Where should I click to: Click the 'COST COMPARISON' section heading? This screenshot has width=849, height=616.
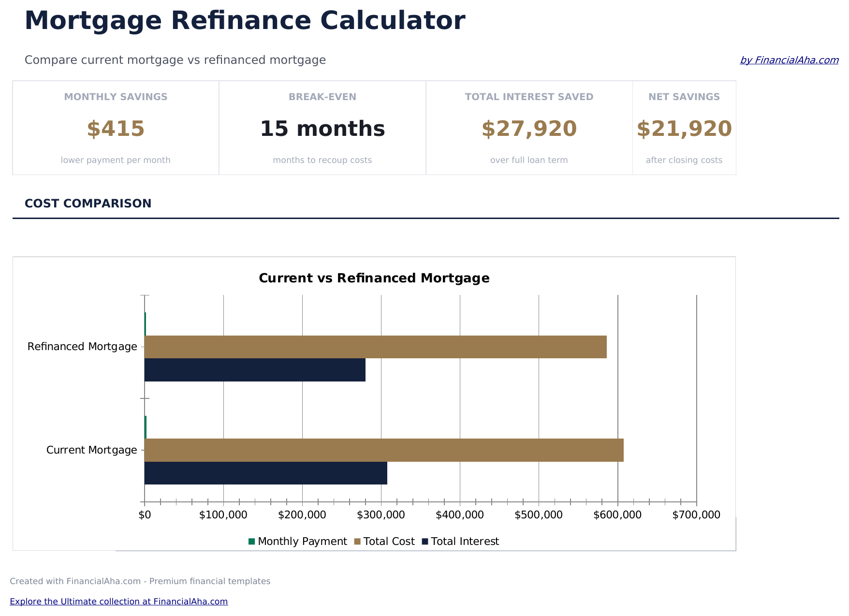(88, 204)
